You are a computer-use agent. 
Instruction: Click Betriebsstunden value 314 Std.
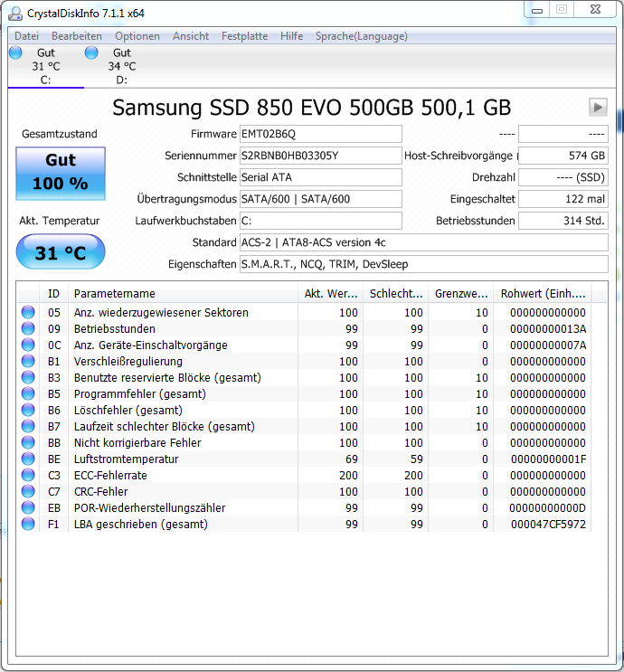coord(563,221)
